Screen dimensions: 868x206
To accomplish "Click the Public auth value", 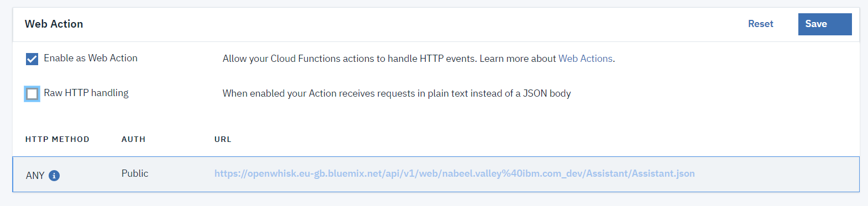I will click(135, 173).
